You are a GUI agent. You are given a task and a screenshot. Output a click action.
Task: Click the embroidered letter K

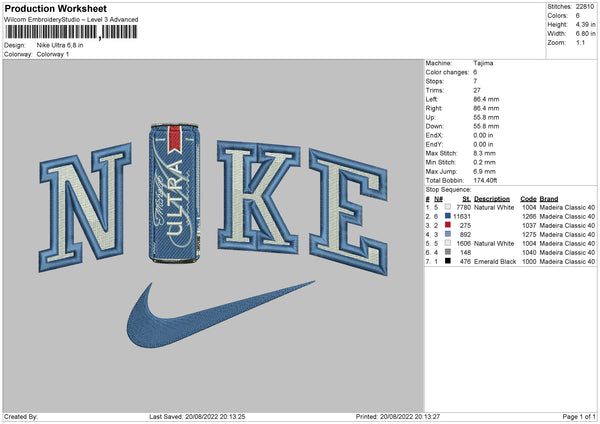pyautogui.click(x=258, y=197)
